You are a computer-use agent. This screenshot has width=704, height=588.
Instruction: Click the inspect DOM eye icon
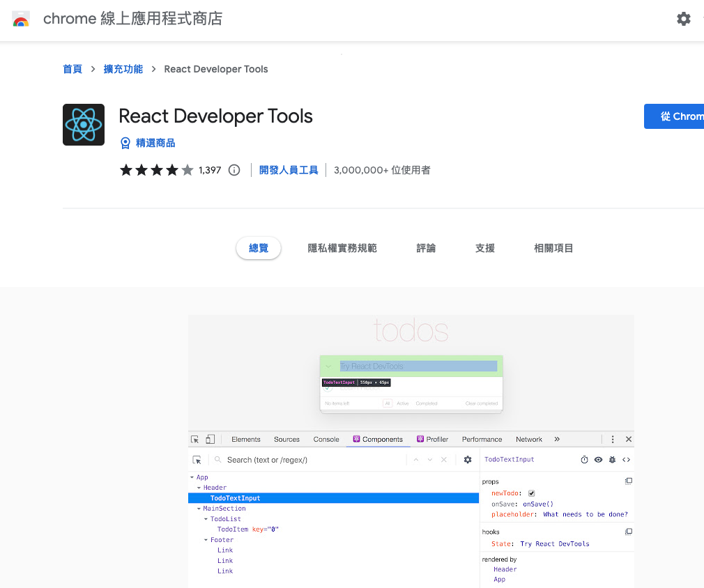(598, 460)
